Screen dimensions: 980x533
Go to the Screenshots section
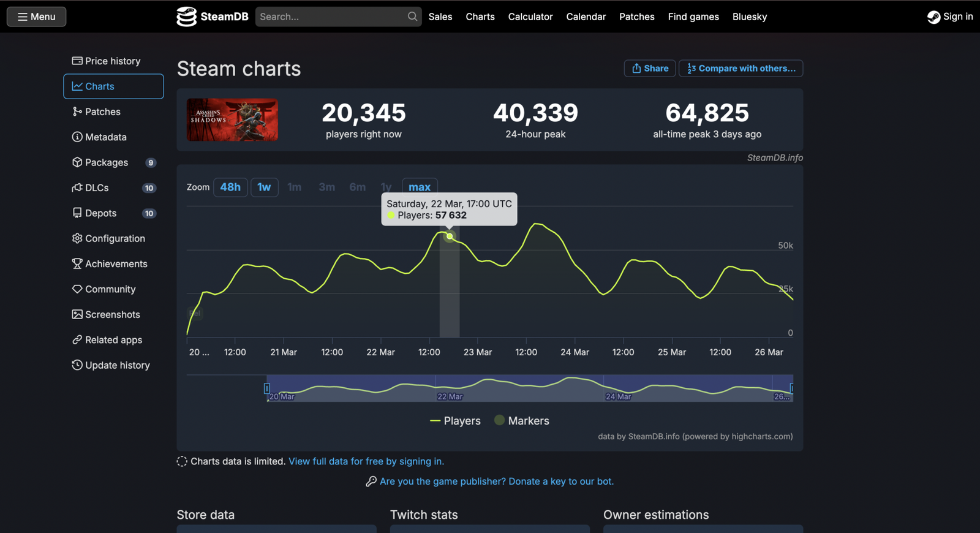(x=112, y=315)
